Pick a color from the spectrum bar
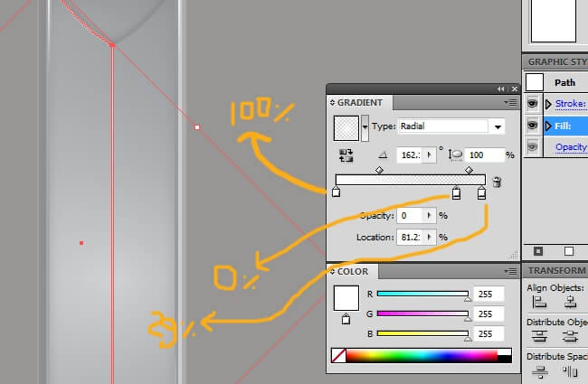Image resolution: width=588 pixels, height=384 pixels. 422,355
